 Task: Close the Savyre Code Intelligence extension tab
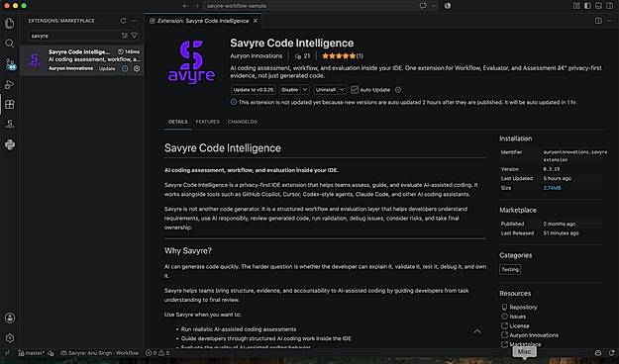[x=256, y=21]
